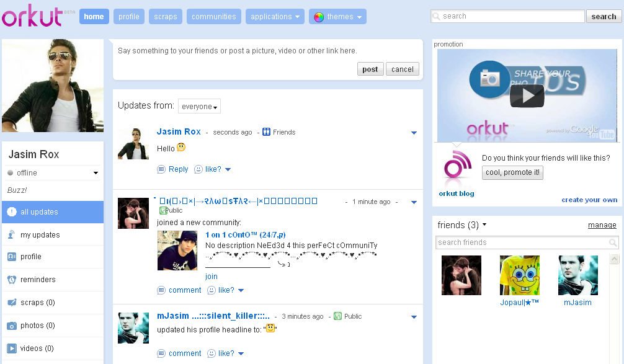Click the manage friends link
Screen dimensions: 624x364
coord(602,225)
